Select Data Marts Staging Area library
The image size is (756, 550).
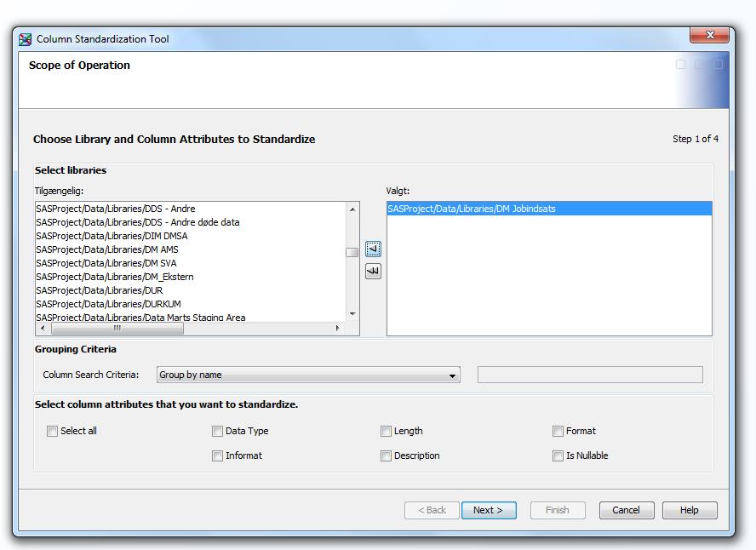[191, 318]
